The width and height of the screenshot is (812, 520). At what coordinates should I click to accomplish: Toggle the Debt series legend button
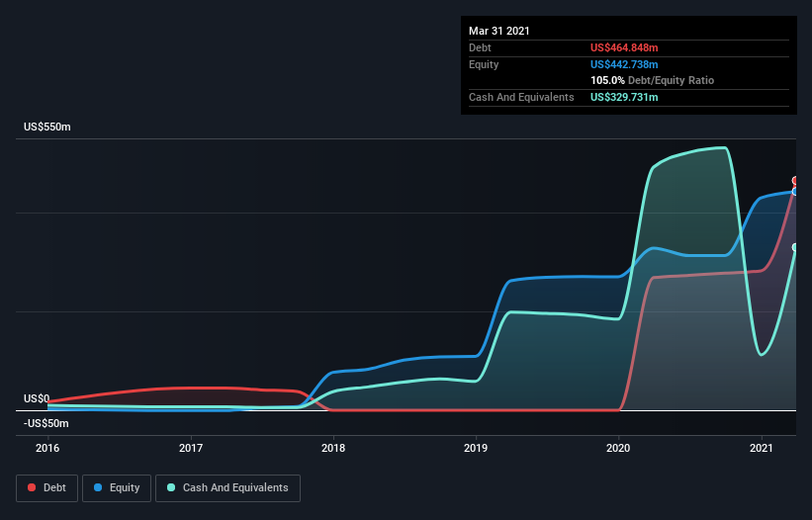(x=47, y=488)
